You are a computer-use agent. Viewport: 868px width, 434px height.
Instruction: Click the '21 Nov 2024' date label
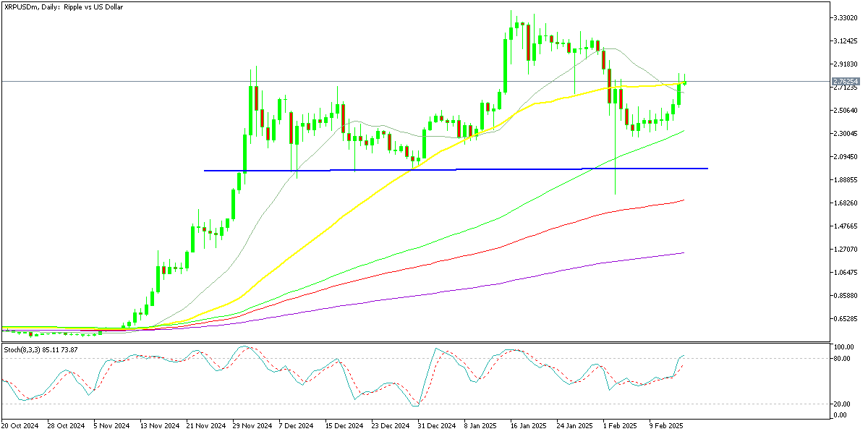point(206,426)
